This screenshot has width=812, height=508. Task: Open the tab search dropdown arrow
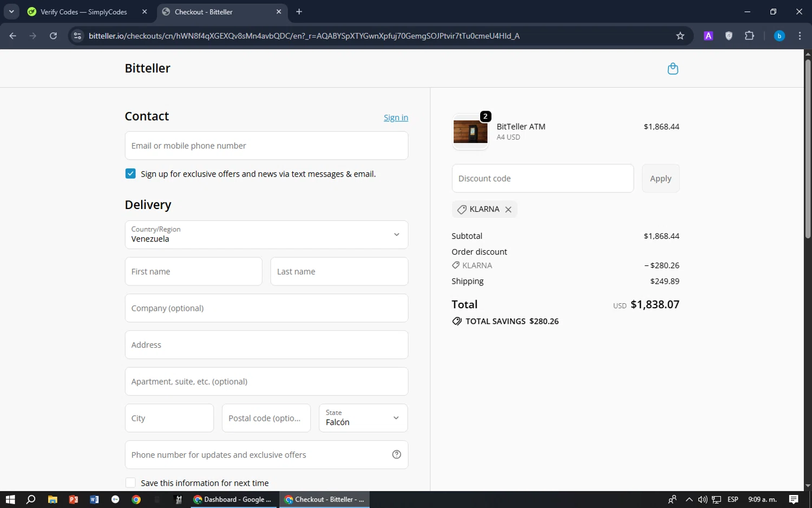click(x=11, y=11)
